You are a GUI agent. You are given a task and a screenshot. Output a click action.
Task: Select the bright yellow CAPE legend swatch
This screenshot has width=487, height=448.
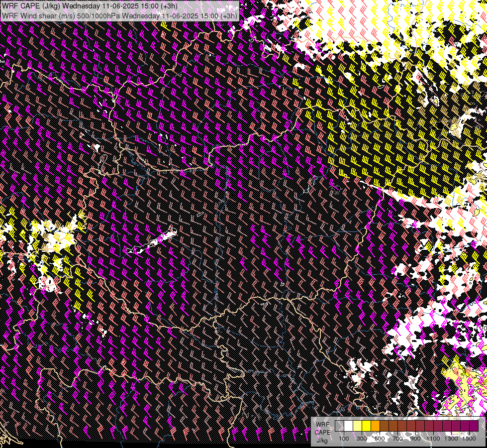click(367, 426)
